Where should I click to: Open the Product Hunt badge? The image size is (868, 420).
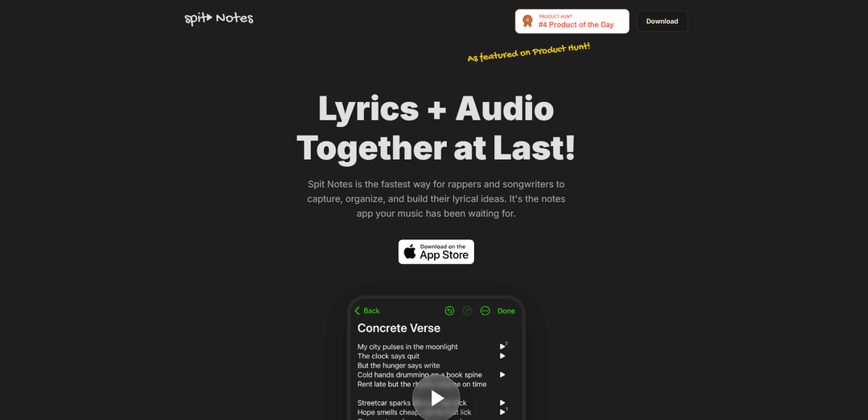coord(572,21)
